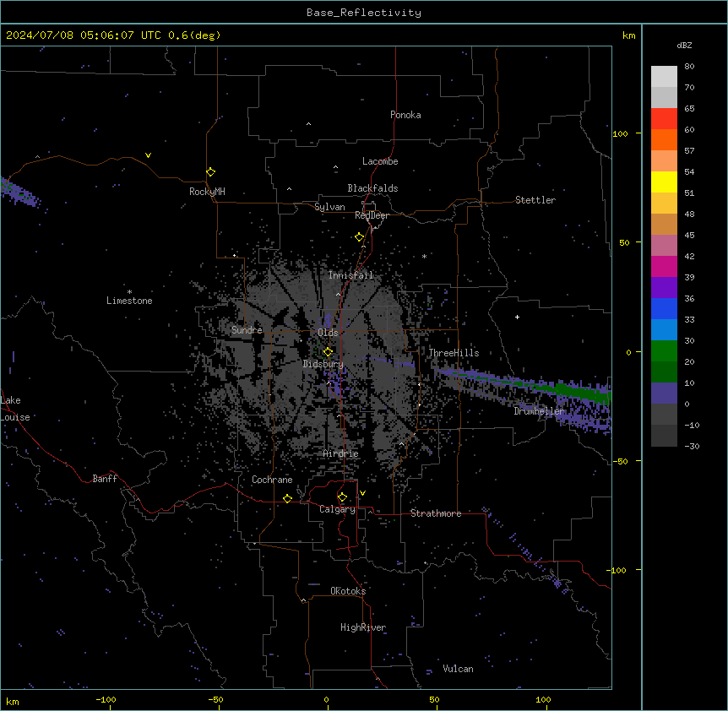Click the 45 value in dBZ legend
This screenshot has height=711, width=728.
pos(689,235)
